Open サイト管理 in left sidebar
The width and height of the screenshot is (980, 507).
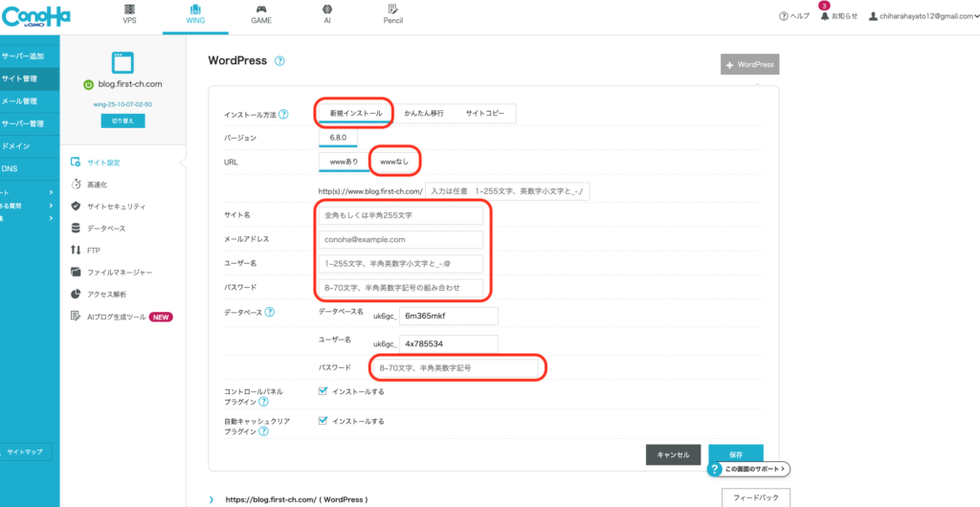[30, 78]
